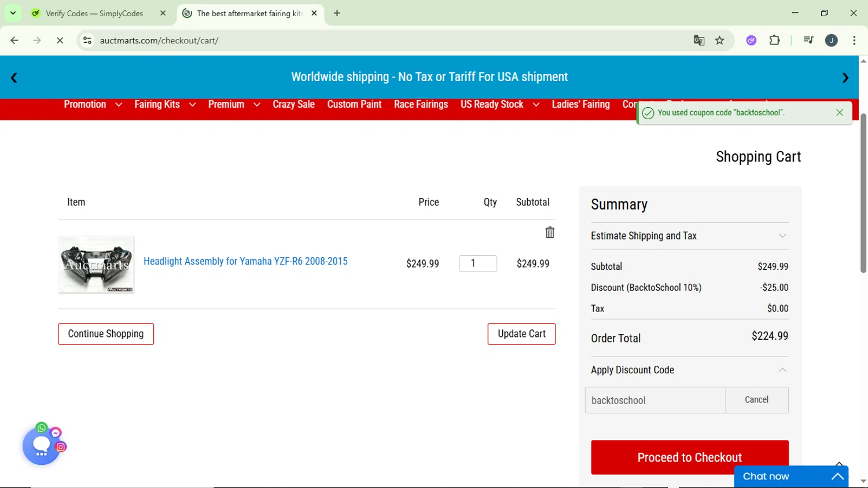View site information icon in address bar

coord(87,41)
